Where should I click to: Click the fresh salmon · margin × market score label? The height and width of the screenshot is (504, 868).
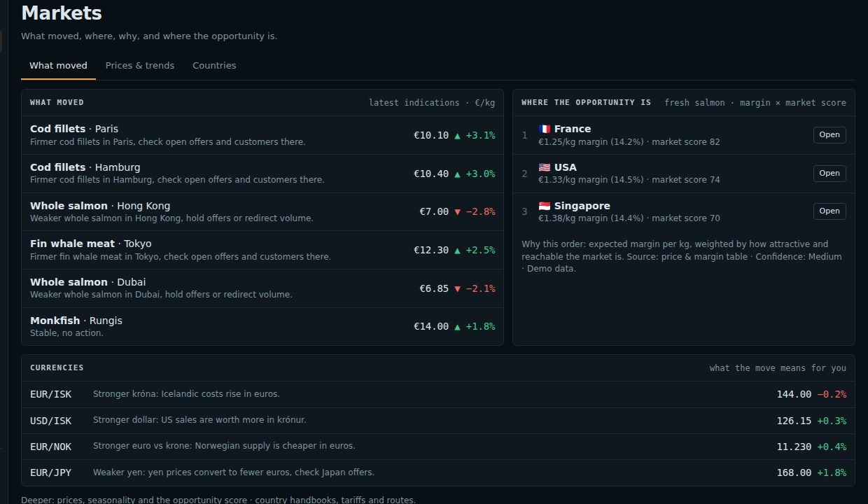[755, 103]
